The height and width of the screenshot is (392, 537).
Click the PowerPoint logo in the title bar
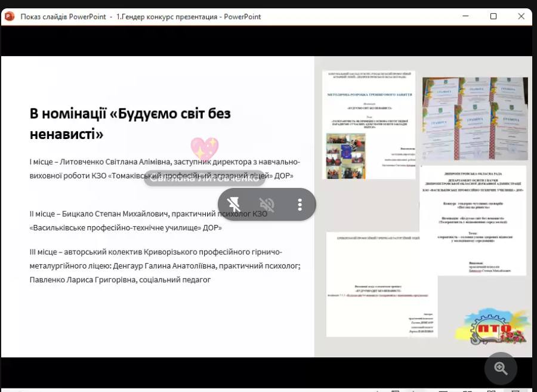(x=9, y=17)
